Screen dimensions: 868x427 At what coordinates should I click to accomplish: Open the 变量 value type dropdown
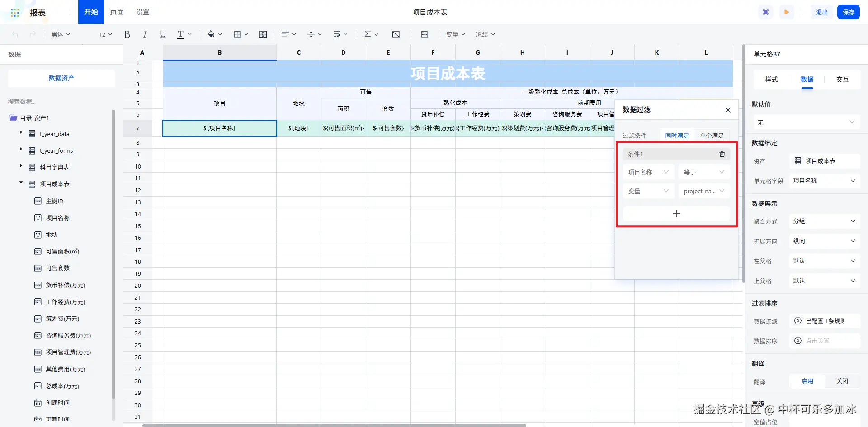click(648, 191)
